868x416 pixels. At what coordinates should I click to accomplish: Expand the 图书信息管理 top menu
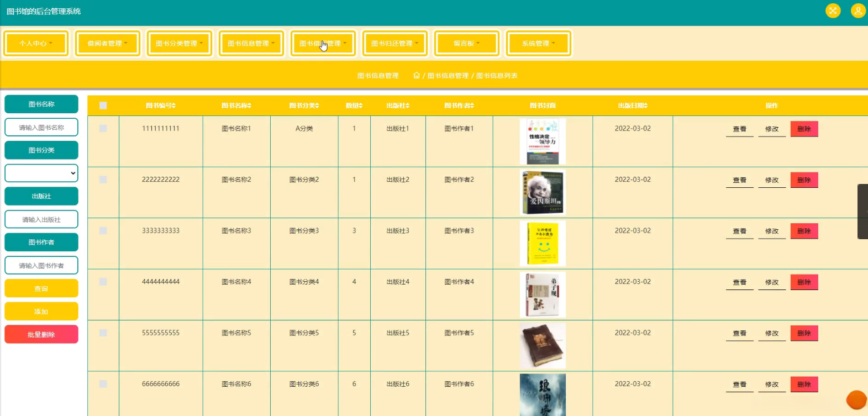251,43
